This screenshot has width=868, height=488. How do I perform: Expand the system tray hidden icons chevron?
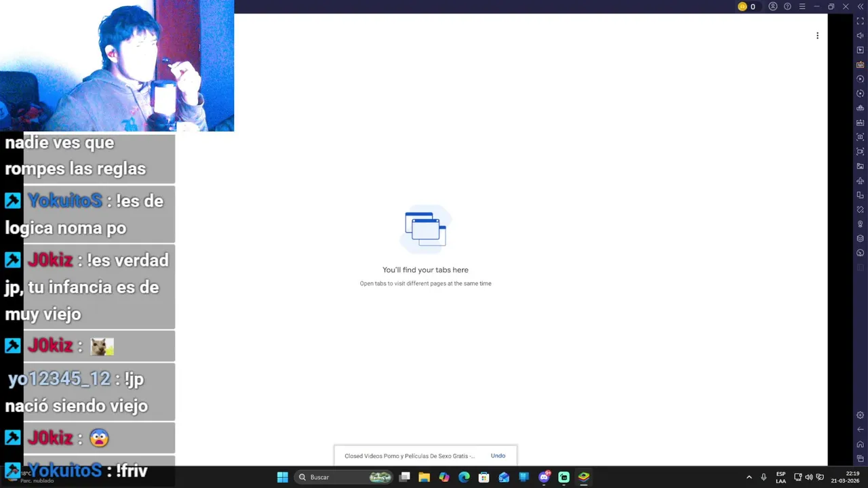click(x=749, y=477)
